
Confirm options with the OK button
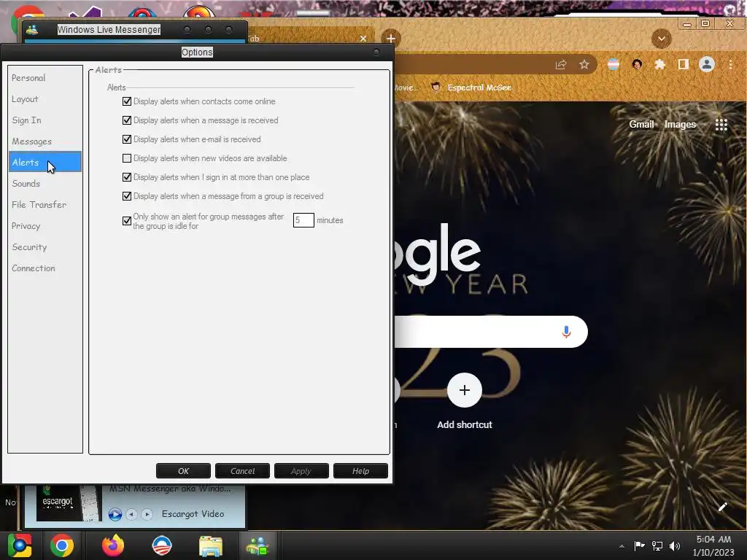tap(183, 471)
